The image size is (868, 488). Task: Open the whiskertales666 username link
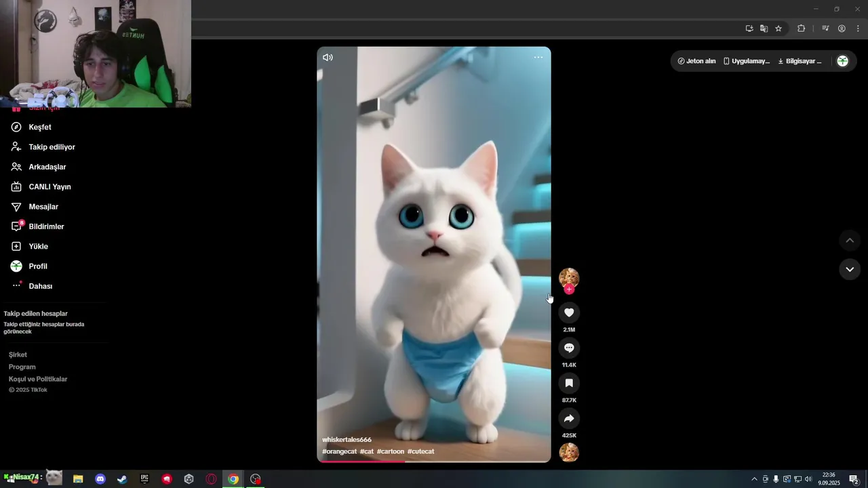347,439
